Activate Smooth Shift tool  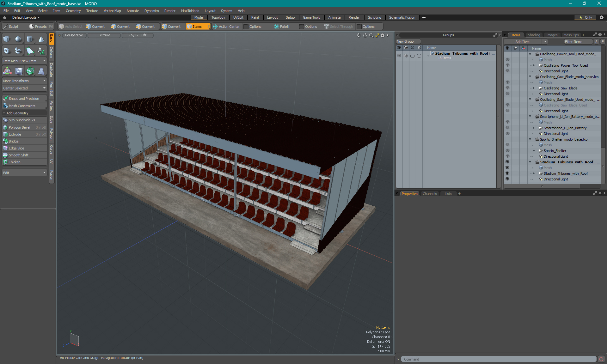(x=24, y=155)
